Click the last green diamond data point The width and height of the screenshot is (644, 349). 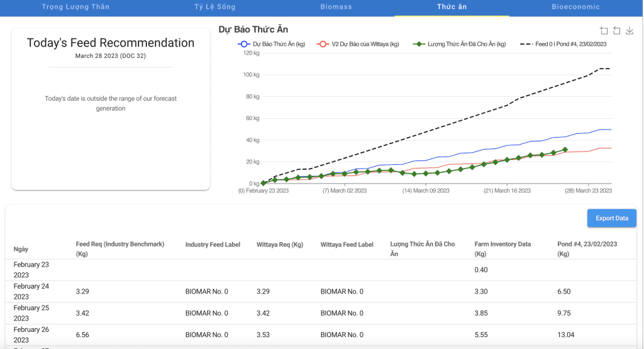tap(565, 150)
